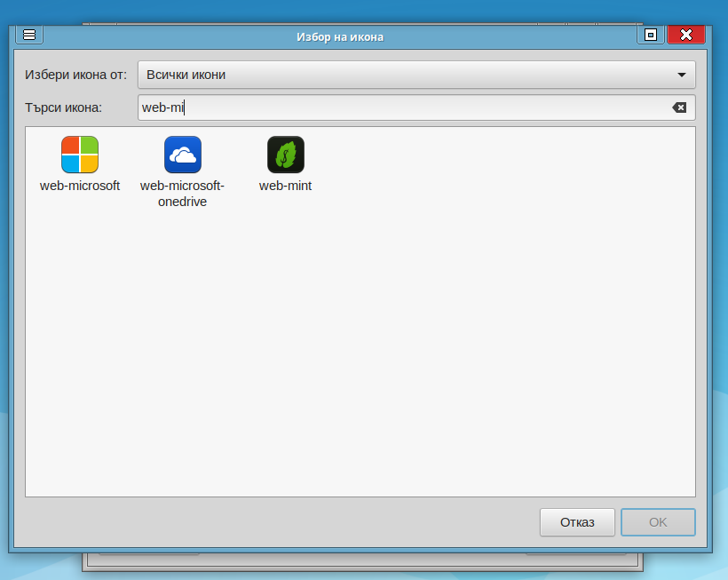728x580 pixels.
Task: Clear the icon search field
Action: 679,107
